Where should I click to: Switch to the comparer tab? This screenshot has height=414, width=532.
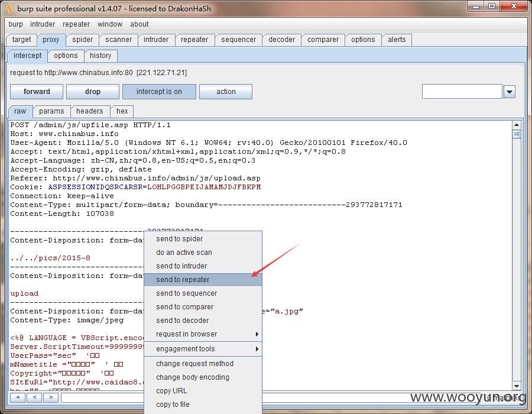click(x=323, y=40)
